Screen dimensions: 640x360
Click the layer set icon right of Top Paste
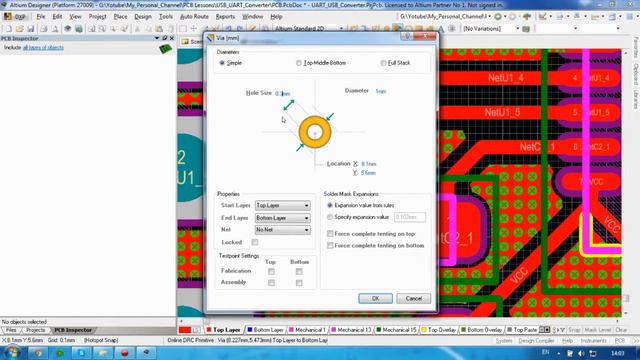(544, 329)
